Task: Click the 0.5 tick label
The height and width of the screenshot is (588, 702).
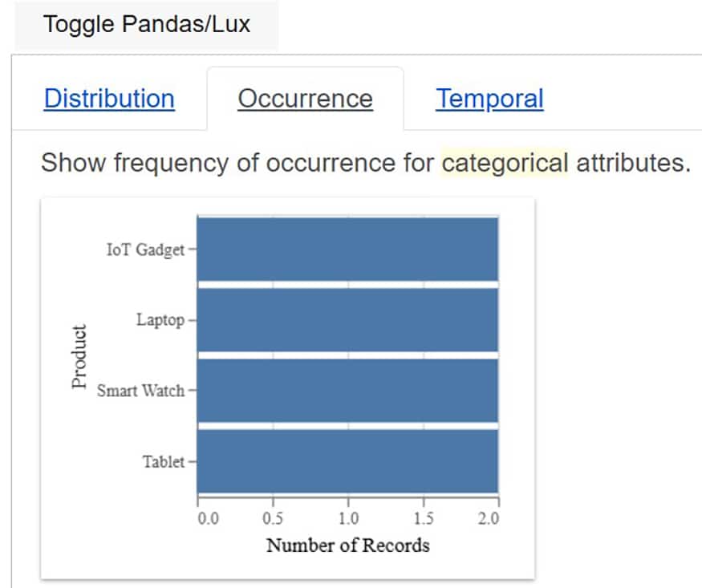Action: coord(273,519)
